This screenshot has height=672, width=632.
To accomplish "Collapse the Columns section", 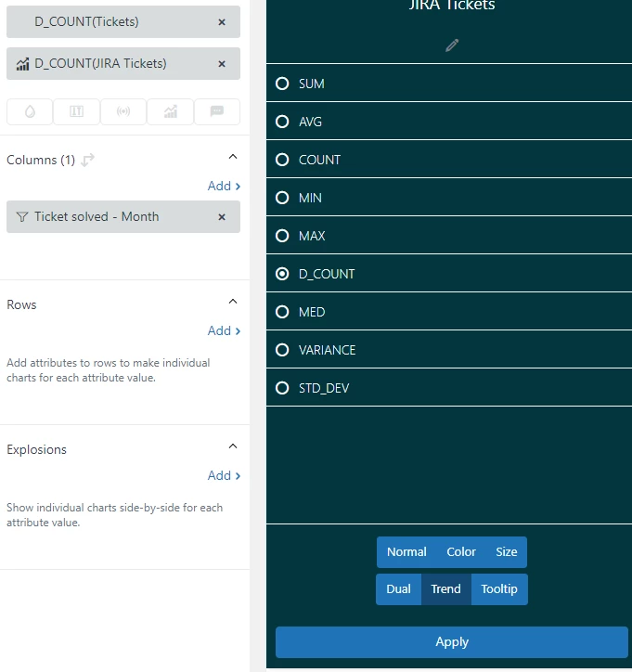I will click(x=233, y=157).
